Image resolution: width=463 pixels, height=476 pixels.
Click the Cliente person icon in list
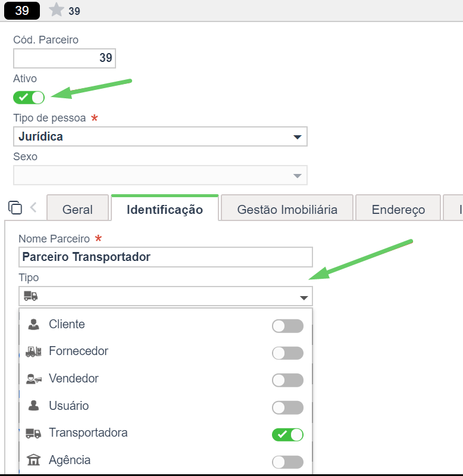coord(34,324)
